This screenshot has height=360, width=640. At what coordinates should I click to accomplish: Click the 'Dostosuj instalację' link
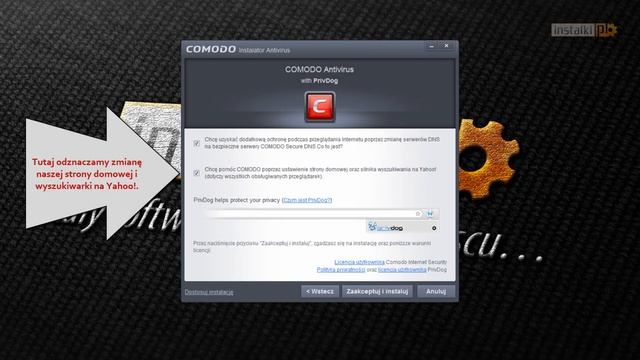pos(209,292)
